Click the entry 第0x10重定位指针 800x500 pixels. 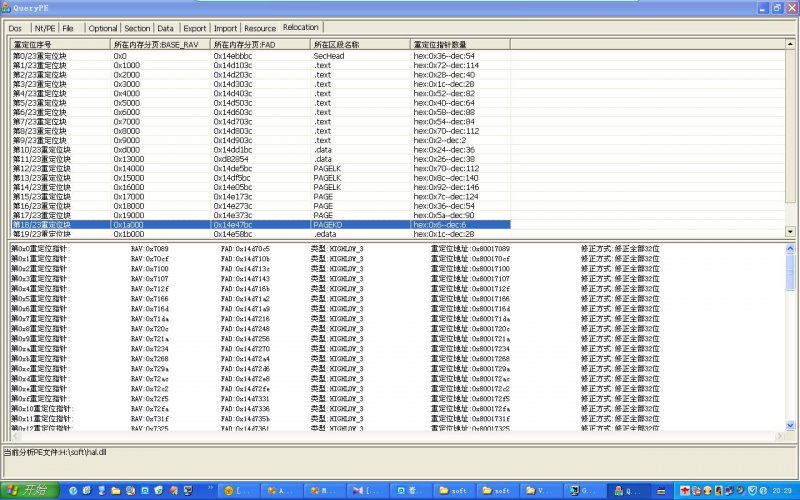pyautogui.click(x=43, y=409)
